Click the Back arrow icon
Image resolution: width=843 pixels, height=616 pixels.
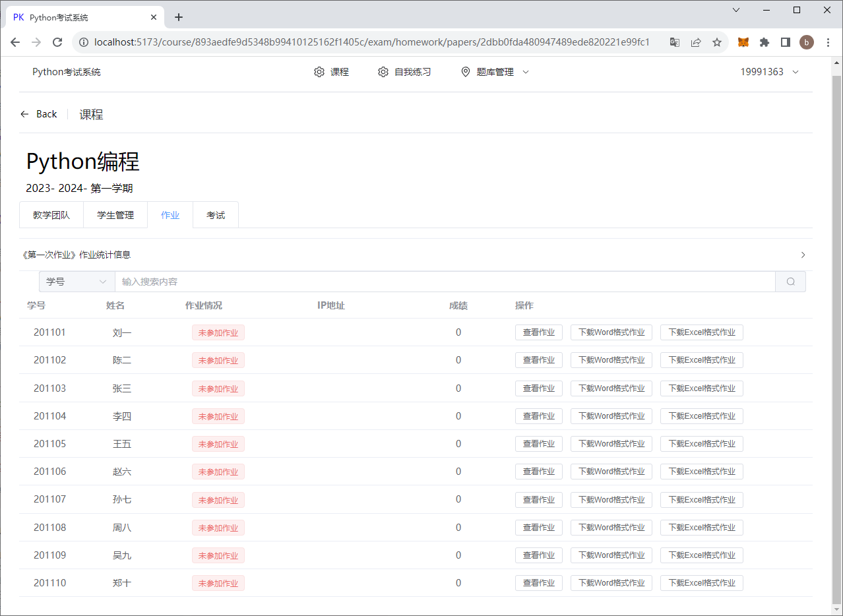25,114
